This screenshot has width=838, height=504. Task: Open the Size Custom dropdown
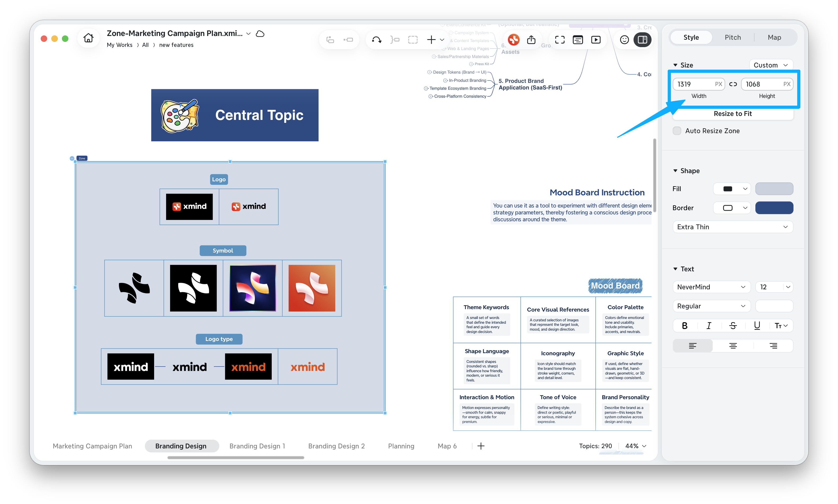771,65
